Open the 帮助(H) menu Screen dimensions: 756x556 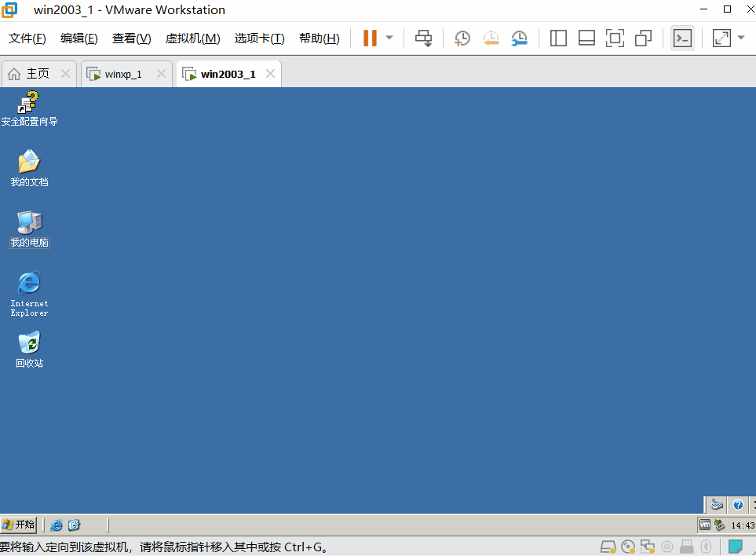[x=320, y=38]
